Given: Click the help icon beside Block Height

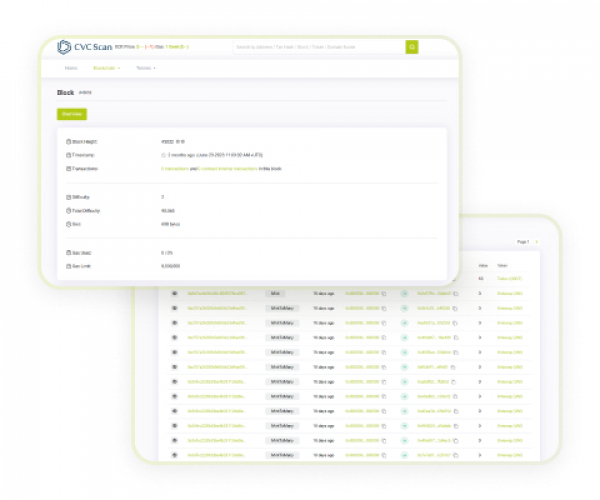Looking at the screenshot, I should click(x=68, y=142).
